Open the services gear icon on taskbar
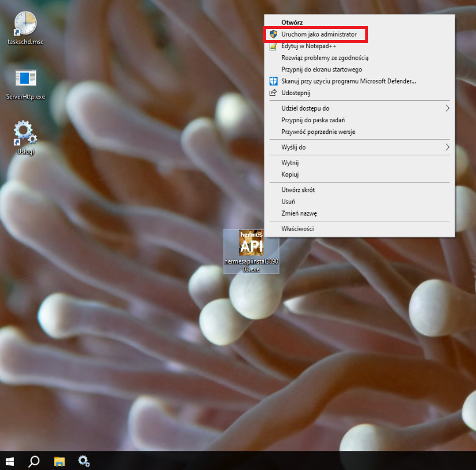Screen dimensions: 476x470 click(x=84, y=461)
